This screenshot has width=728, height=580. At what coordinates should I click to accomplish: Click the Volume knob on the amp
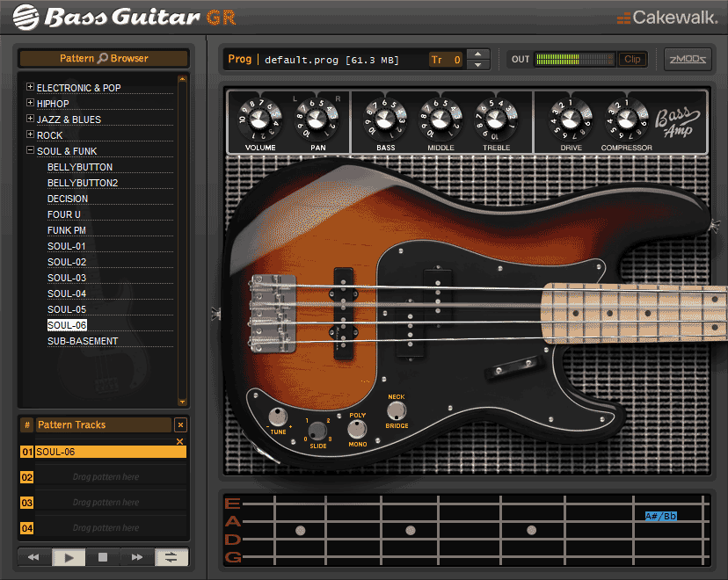point(260,119)
